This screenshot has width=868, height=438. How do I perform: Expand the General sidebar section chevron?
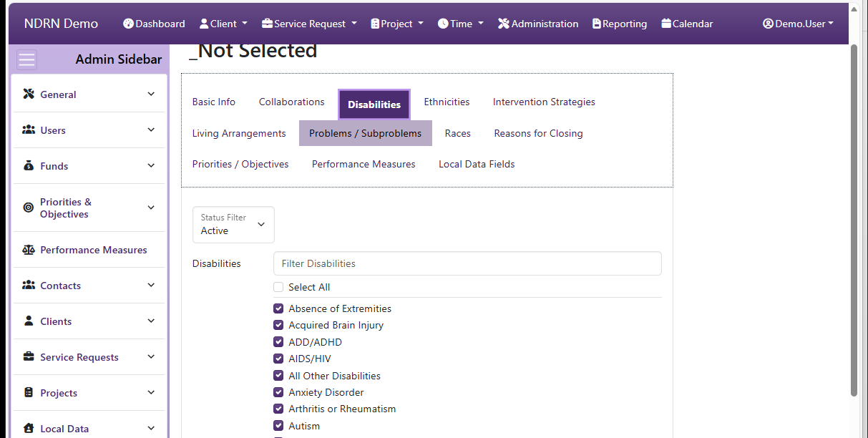tap(151, 94)
